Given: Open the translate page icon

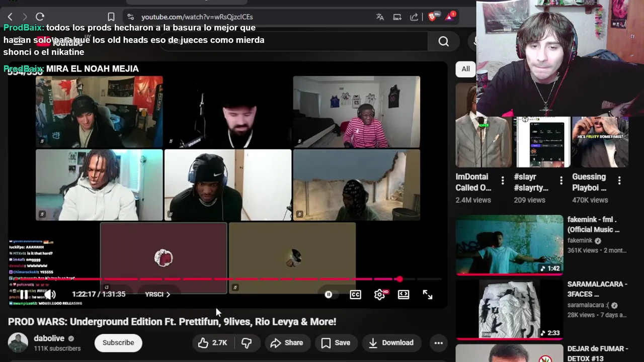Looking at the screenshot, I should 380,17.
